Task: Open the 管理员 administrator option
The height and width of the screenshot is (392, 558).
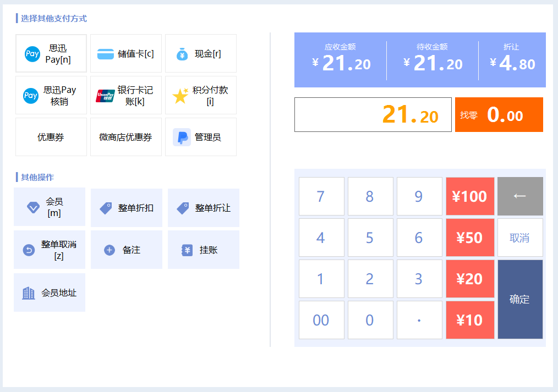Action: (201, 137)
